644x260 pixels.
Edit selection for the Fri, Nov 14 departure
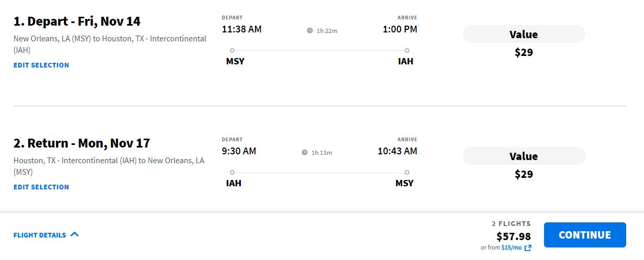point(41,65)
